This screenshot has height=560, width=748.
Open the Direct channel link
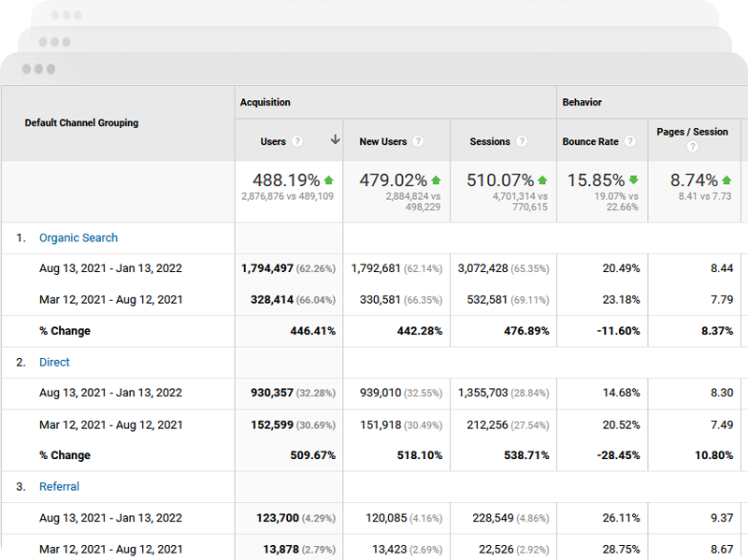point(54,363)
